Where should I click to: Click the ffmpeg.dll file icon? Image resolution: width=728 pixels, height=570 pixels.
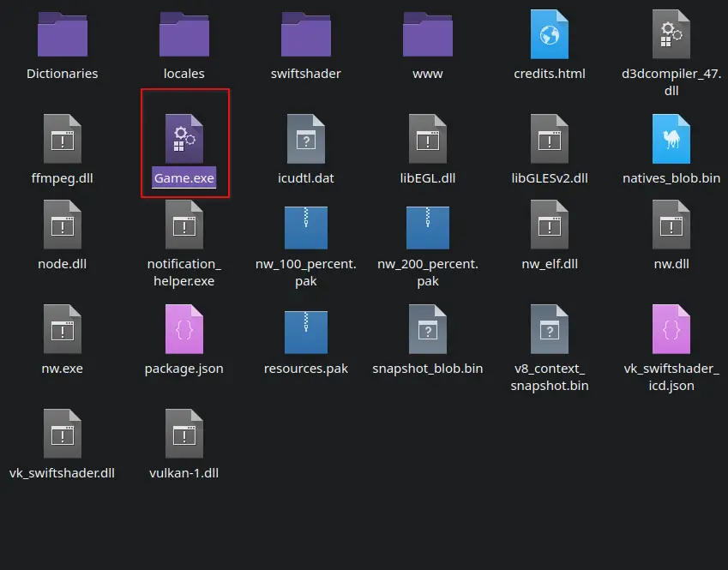[63, 139]
